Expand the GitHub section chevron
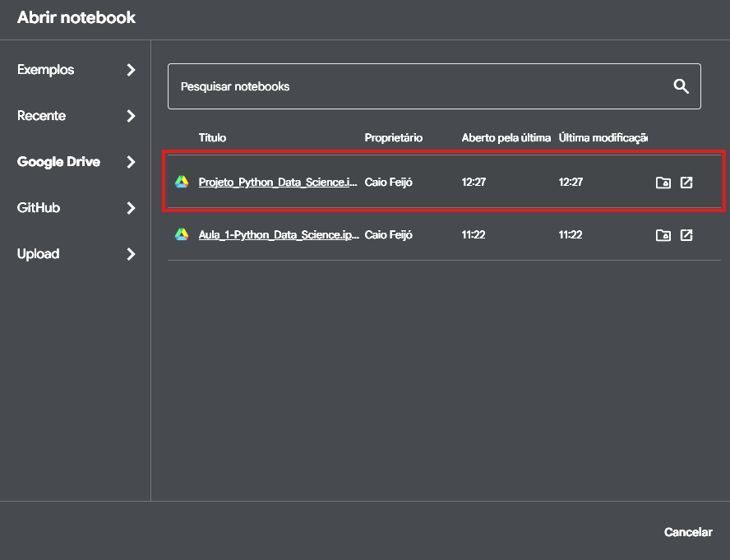The height and width of the screenshot is (560, 730). [x=132, y=208]
